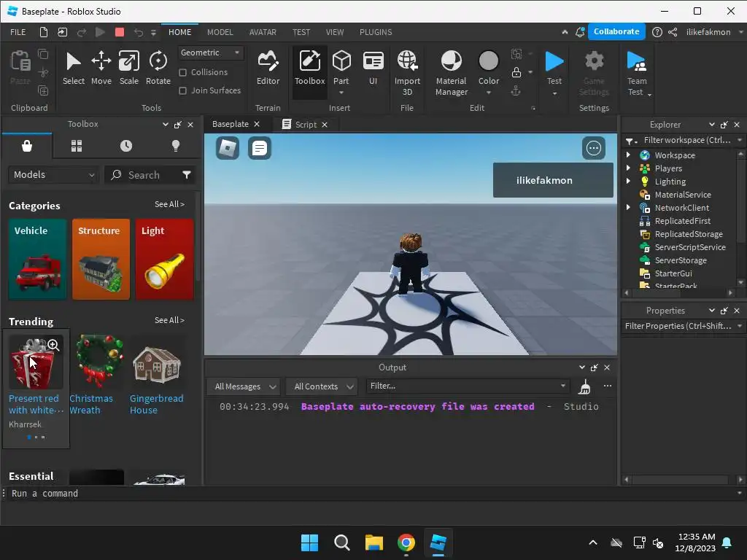
Task: Switch to the TEST ribbon tab
Action: click(301, 32)
